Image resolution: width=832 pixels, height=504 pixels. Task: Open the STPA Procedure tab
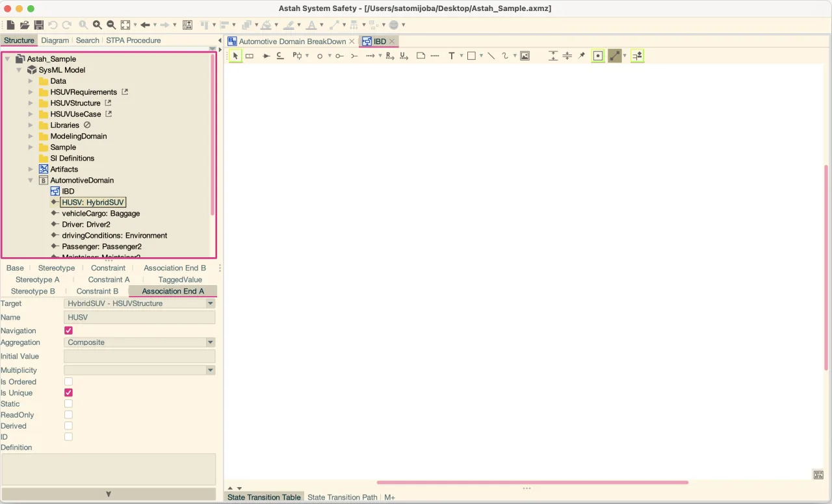coord(134,40)
